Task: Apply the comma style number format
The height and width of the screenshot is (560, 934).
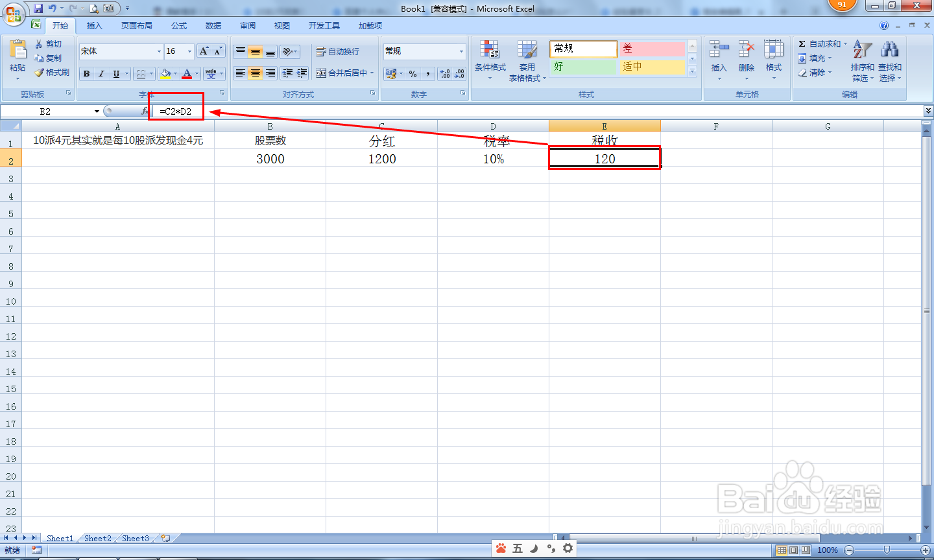Action: [x=428, y=74]
